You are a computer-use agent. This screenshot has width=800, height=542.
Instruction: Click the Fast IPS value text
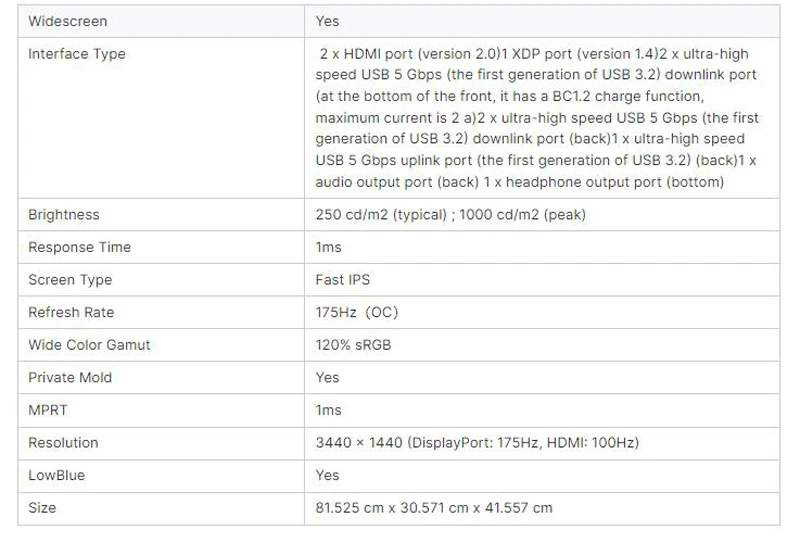342,280
